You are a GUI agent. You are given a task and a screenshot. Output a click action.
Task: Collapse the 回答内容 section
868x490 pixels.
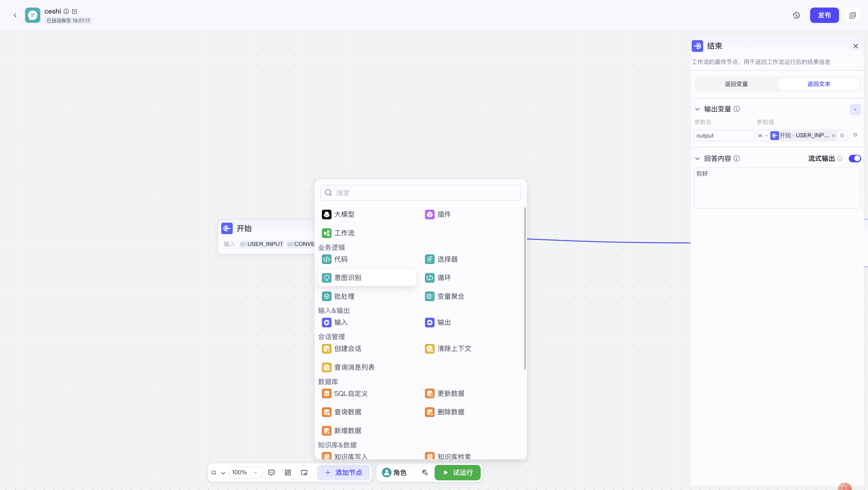point(697,158)
